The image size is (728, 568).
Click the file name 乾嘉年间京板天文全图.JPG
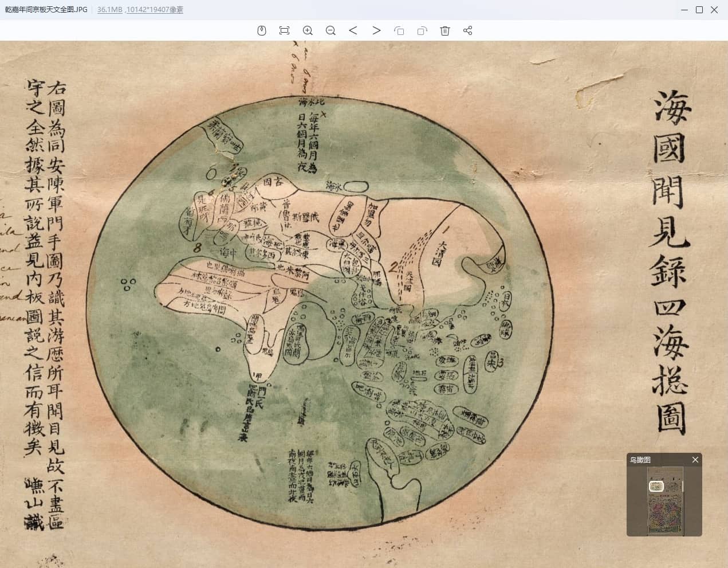(x=46, y=10)
